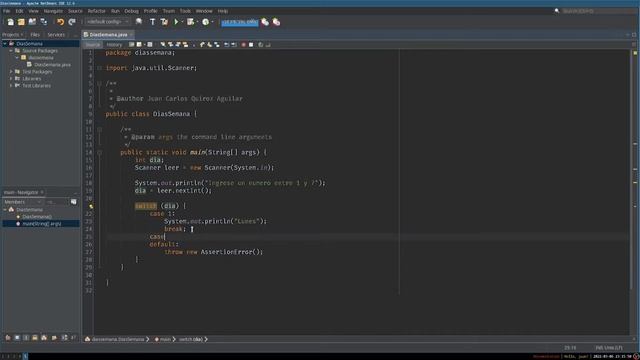Click the last icon in the main toolbar

(x=276, y=22)
